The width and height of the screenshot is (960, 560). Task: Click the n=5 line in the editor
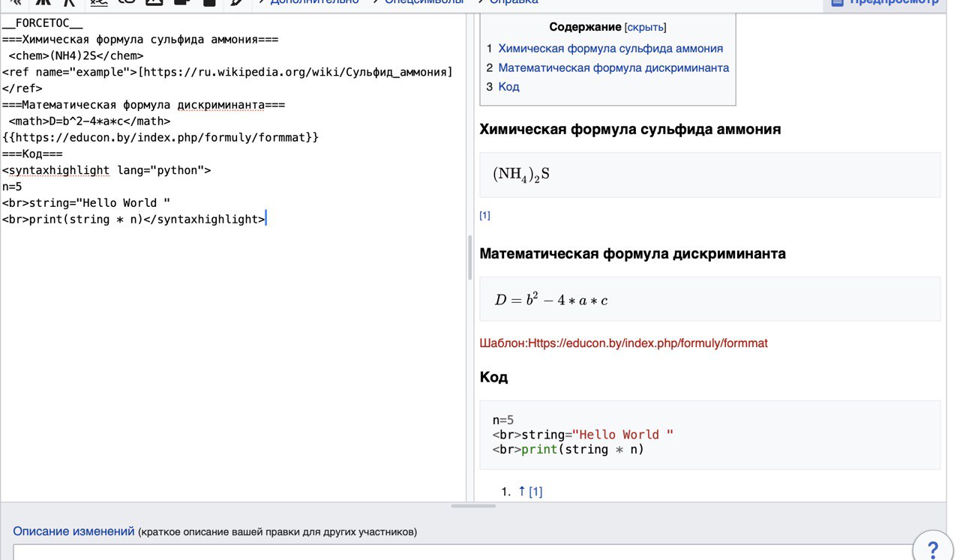(x=12, y=187)
